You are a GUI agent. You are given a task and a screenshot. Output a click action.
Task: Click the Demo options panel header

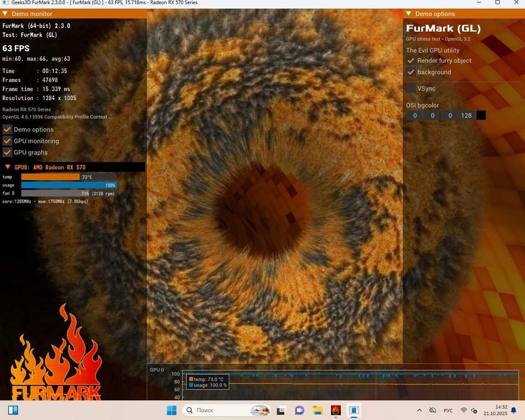(x=464, y=14)
